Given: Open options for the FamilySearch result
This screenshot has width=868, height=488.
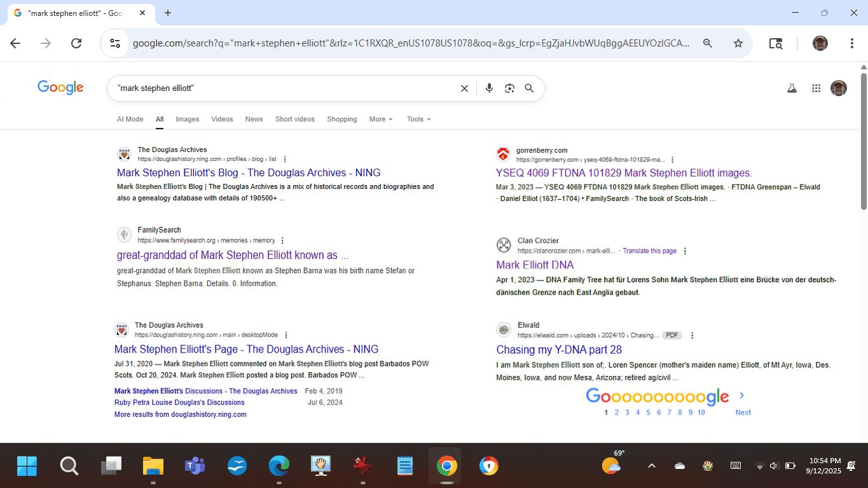Looking at the screenshot, I should tap(282, 241).
